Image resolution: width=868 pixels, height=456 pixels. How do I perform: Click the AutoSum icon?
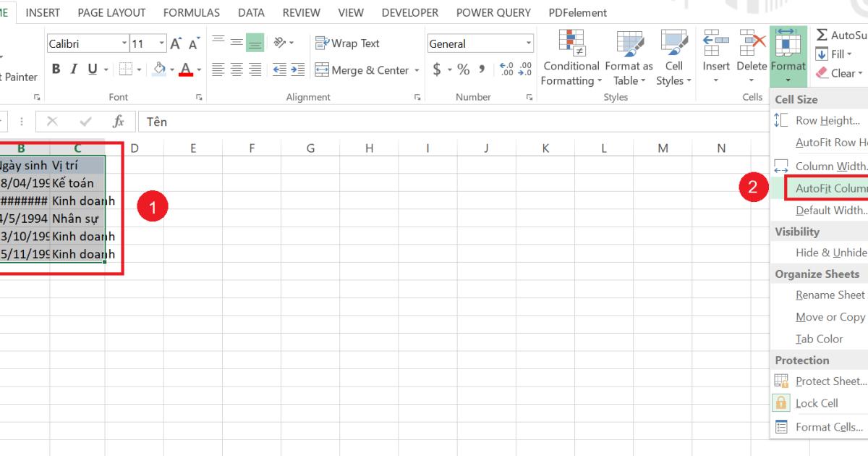822,34
